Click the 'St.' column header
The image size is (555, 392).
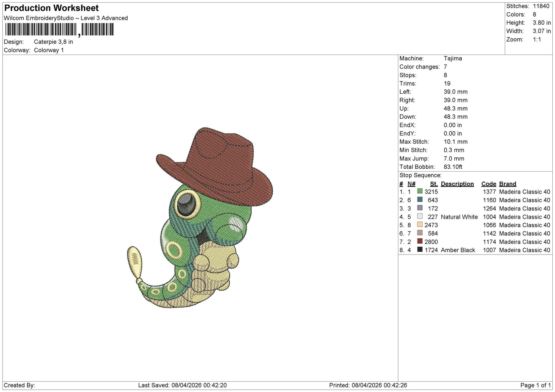click(434, 184)
